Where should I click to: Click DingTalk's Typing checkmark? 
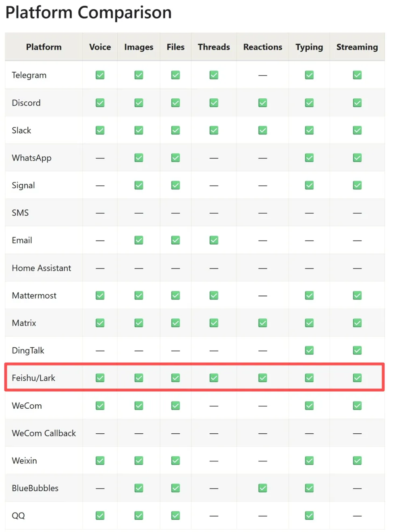click(309, 350)
